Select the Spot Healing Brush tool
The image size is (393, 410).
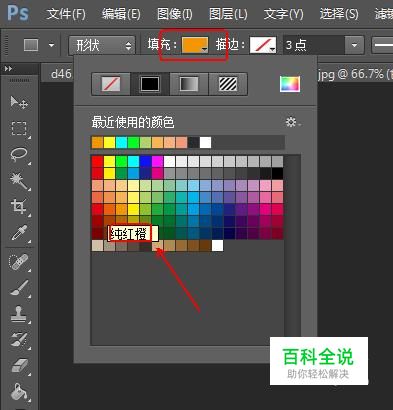pyautogui.click(x=19, y=262)
